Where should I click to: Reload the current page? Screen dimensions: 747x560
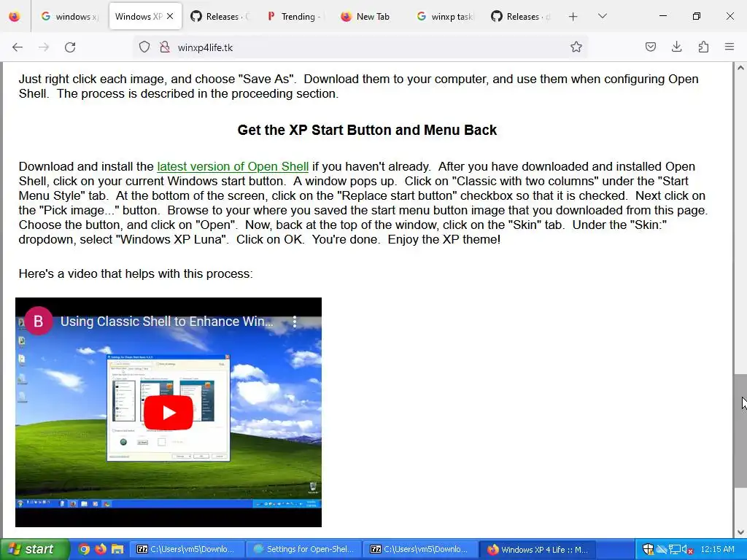(70, 47)
